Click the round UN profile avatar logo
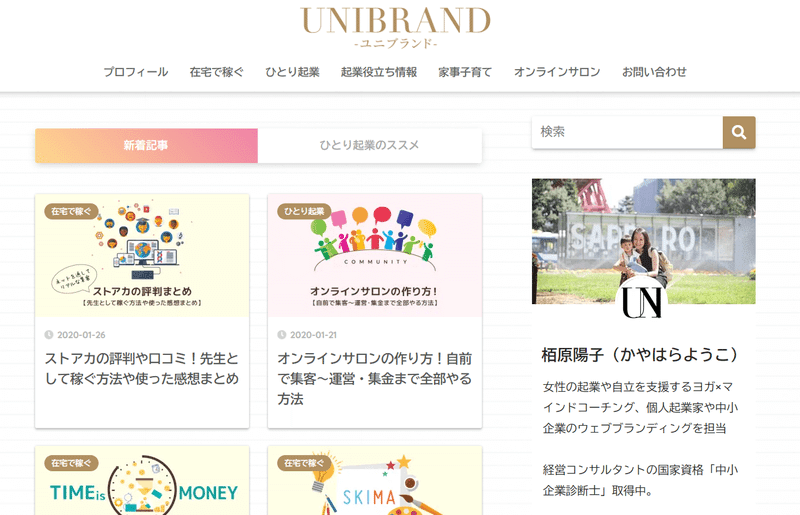The width and height of the screenshot is (800, 515). click(643, 302)
